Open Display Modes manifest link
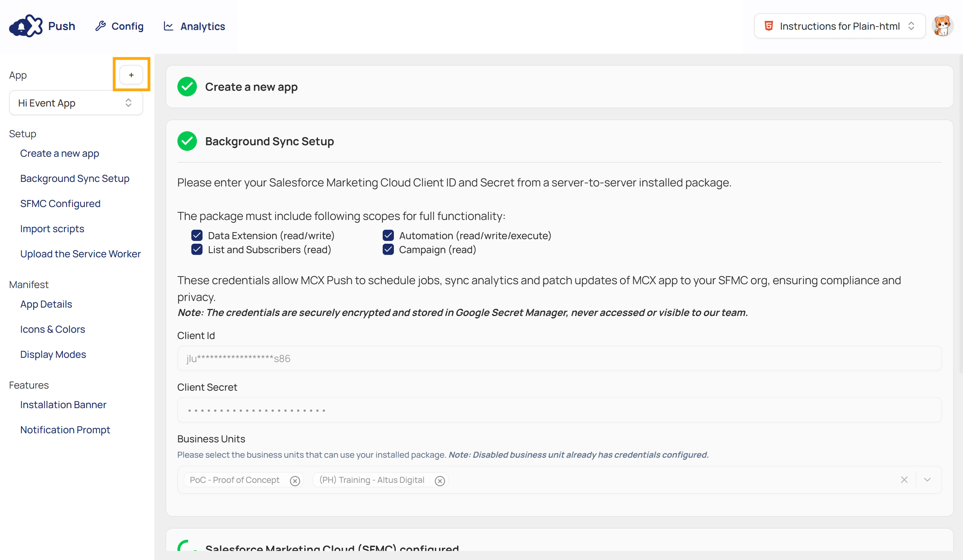 53,354
